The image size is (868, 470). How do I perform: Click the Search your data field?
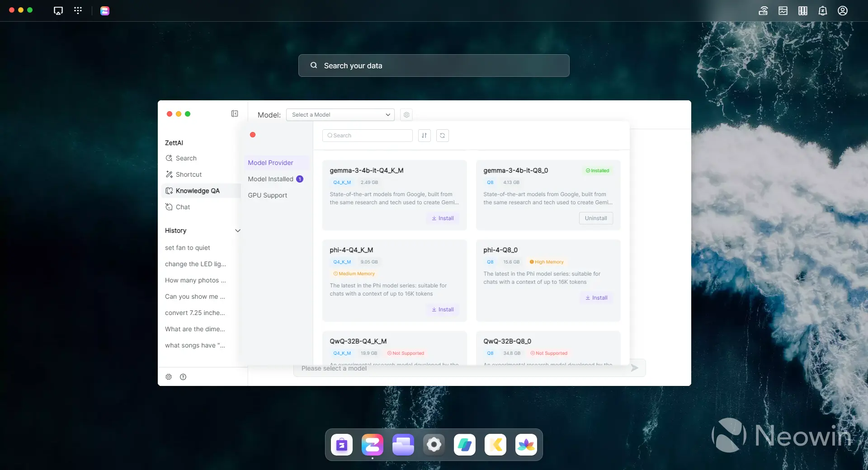[434, 66]
